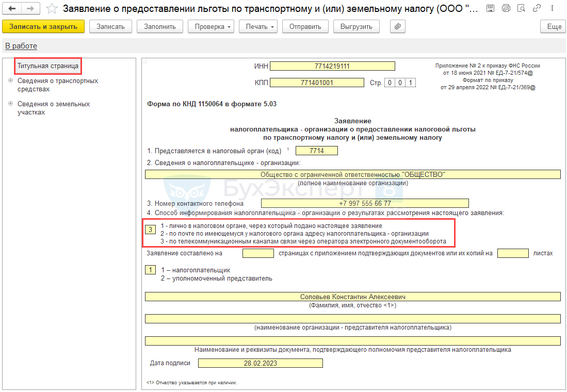The image size is (567, 392).
Task: Open the В работе status link
Action: 21,46
